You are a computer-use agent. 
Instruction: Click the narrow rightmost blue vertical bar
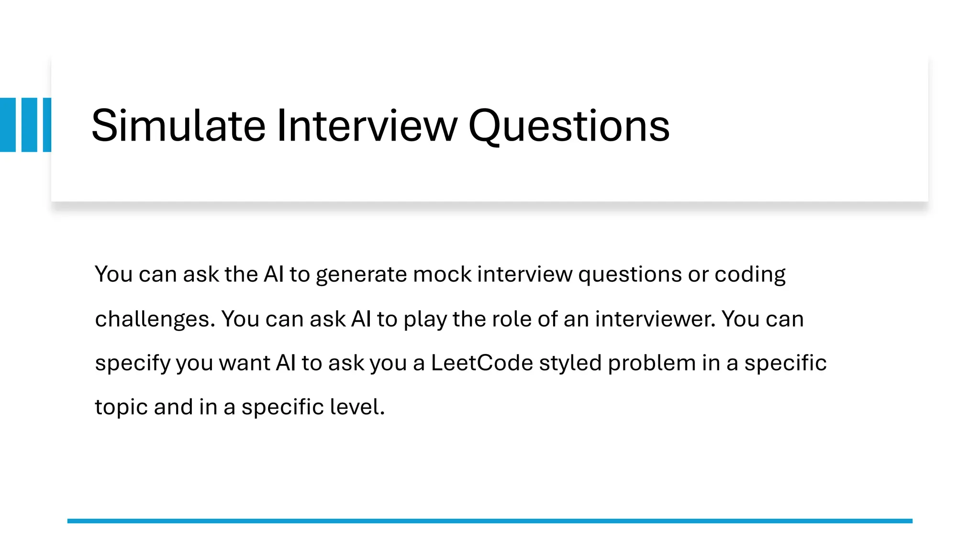(47, 125)
